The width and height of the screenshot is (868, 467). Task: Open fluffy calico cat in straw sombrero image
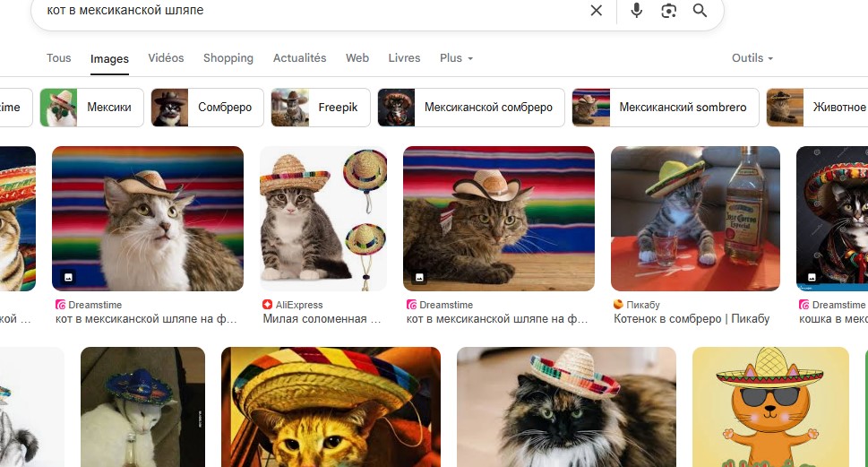(566, 407)
